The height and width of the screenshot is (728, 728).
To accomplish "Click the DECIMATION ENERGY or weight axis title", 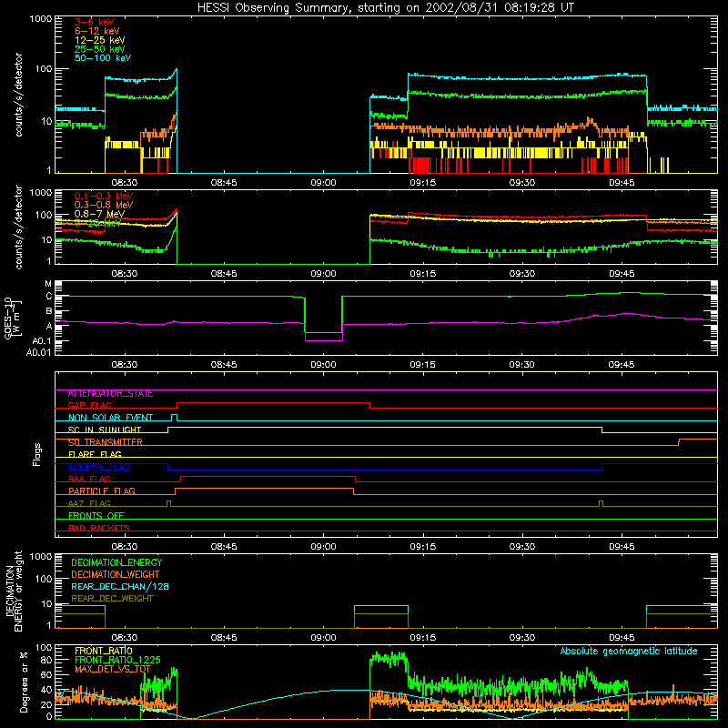I will click(x=14, y=591).
